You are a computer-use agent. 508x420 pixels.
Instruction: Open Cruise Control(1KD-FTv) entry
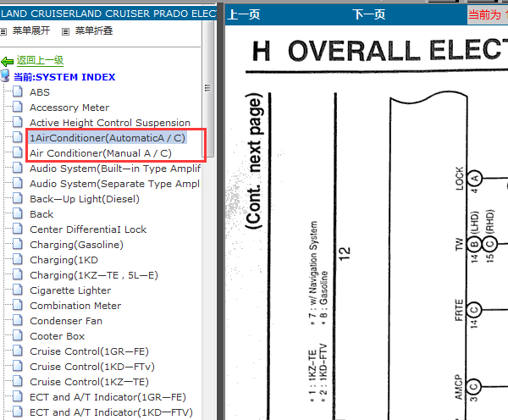coord(92,367)
